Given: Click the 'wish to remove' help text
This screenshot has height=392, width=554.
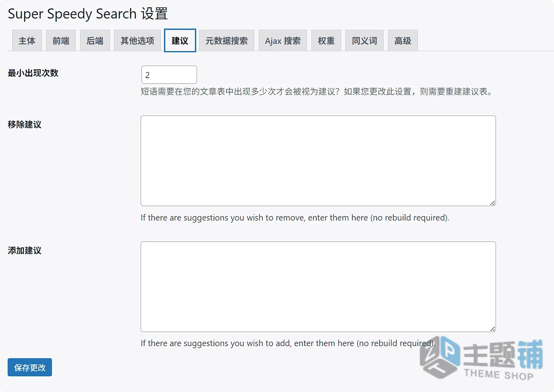Looking at the screenshot, I should (x=295, y=218).
